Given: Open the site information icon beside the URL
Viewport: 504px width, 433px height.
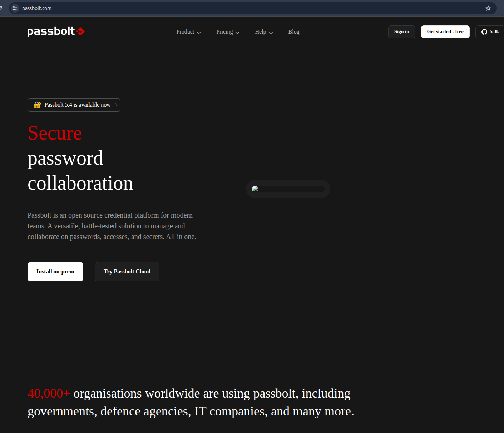Looking at the screenshot, I should (15, 8).
